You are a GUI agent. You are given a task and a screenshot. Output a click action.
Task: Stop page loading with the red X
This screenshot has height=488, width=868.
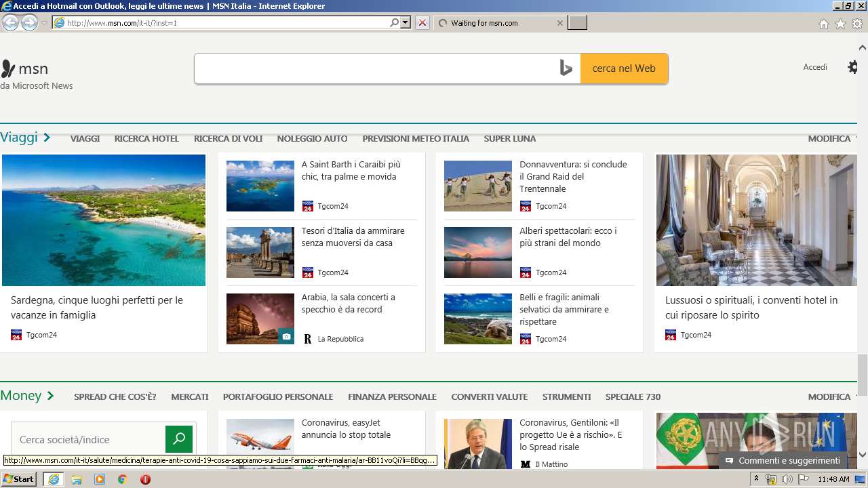tap(422, 22)
